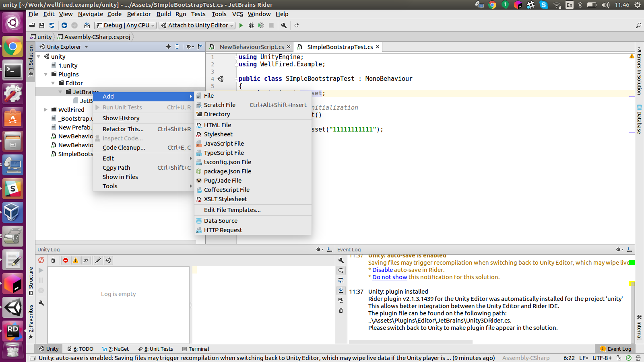Click the Hide panel icon in Unity Explorer
The height and width of the screenshot is (362, 644).
pos(200,47)
